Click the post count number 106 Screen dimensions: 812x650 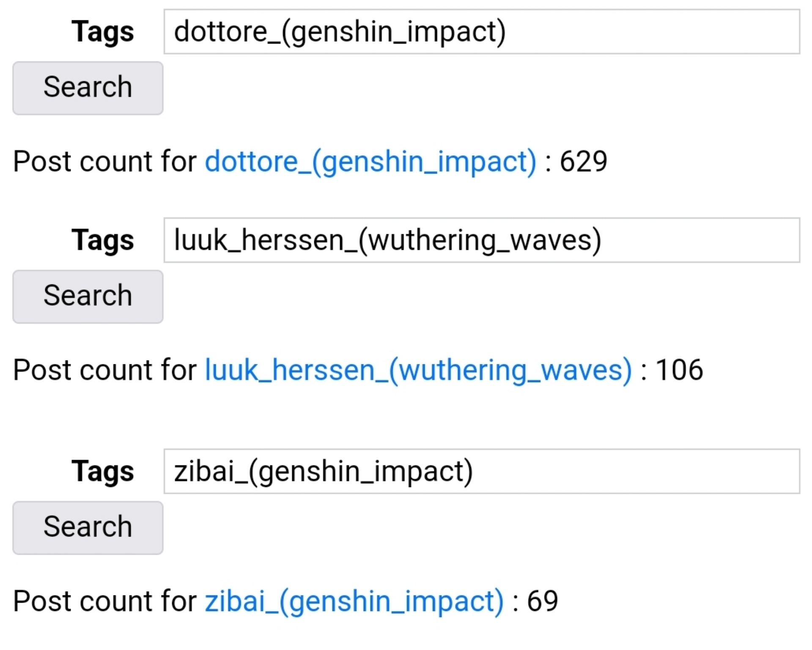679,370
